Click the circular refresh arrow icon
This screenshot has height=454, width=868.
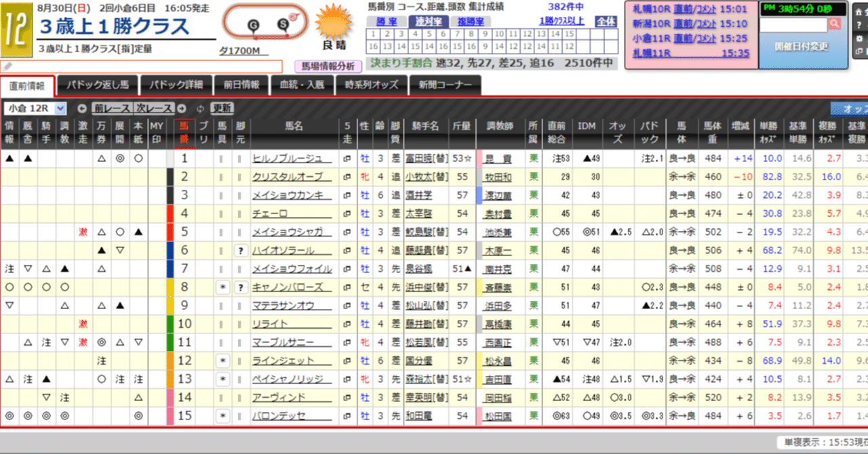[x=201, y=108]
